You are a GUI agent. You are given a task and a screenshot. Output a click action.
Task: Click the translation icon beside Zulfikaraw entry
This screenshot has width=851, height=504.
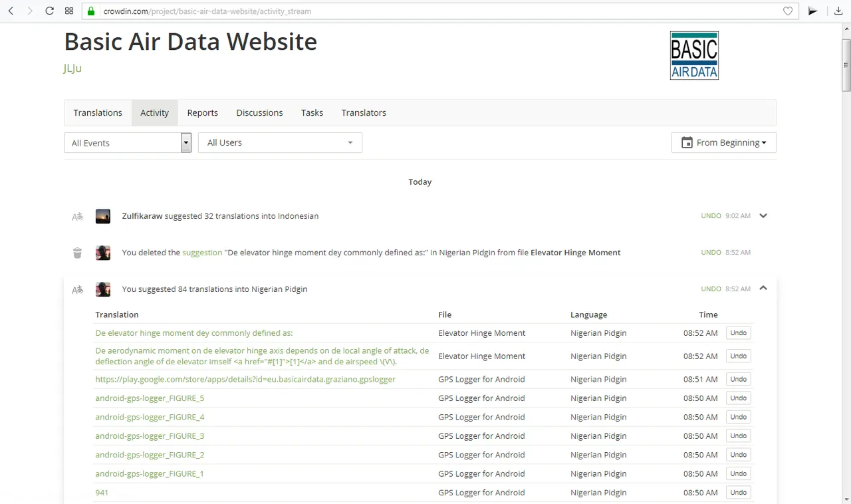pyautogui.click(x=77, y=216)
